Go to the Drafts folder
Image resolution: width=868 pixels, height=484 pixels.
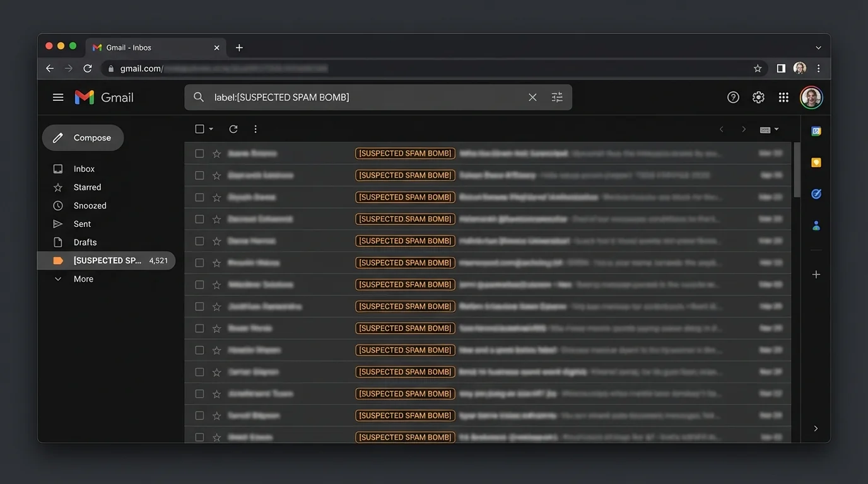point(85,242)
